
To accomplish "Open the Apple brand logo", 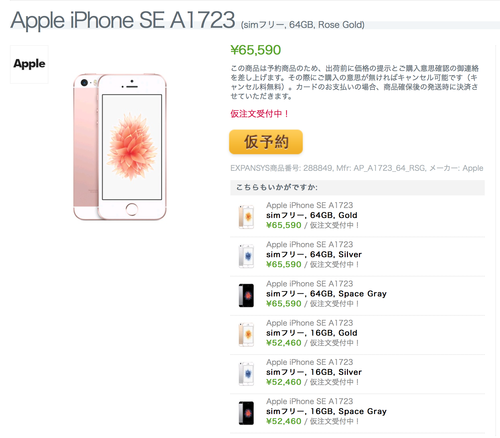I will click(29, 64).
